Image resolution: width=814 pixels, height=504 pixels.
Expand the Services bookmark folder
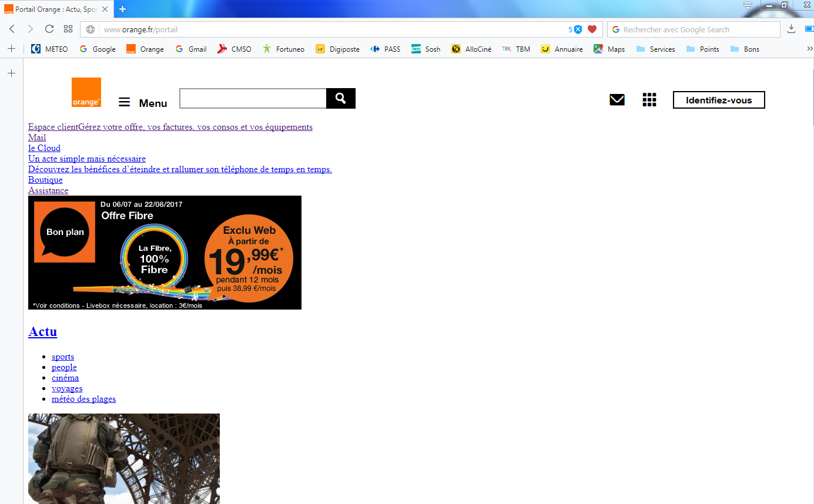(655, 49)
